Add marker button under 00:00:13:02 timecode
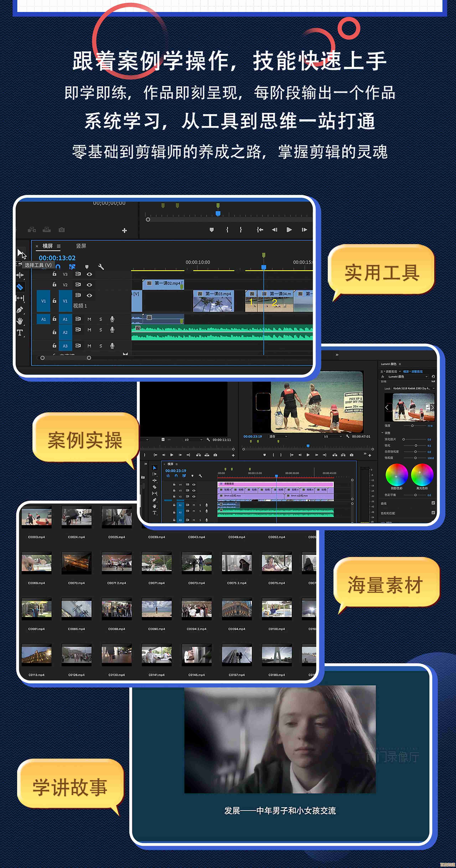Image resolution: width=456 pixels, height=868 pixels. coord(87,267)
